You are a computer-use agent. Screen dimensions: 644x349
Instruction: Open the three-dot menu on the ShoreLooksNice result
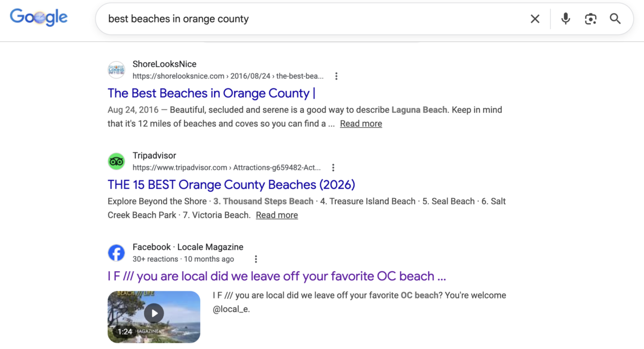point(336,76)
